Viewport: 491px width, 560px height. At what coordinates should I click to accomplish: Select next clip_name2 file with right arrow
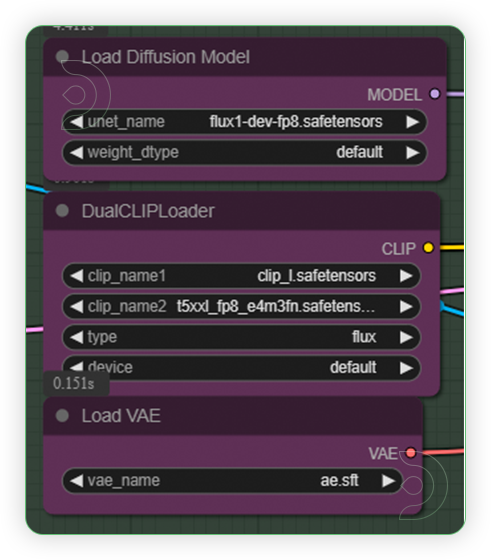[x=406, y=307]
